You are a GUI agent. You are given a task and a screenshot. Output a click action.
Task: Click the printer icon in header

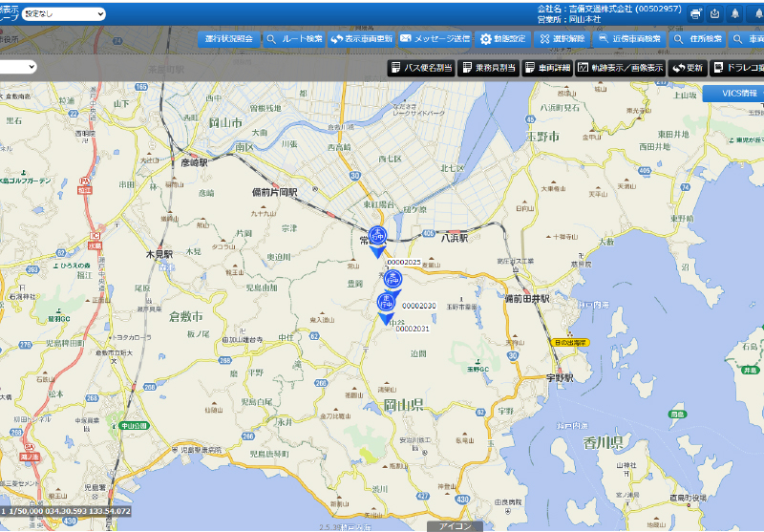tap(696, 13)
